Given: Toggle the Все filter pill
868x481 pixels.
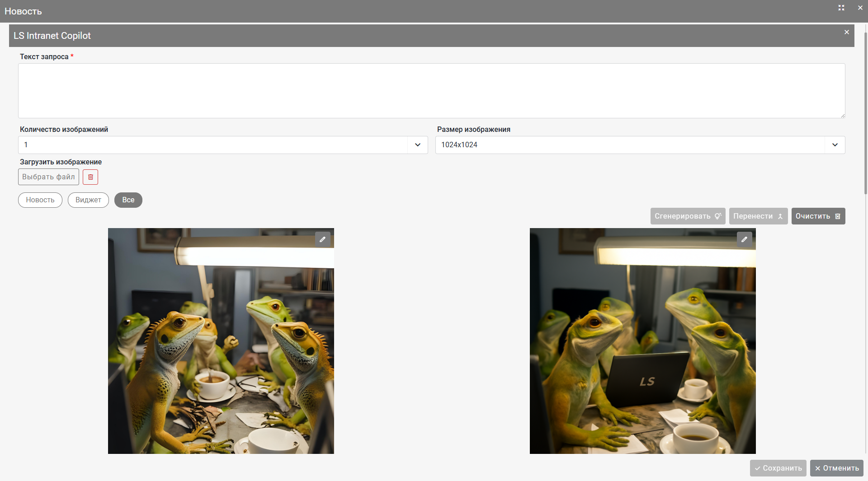Looking at the screenshot, I should coord(128,200).
